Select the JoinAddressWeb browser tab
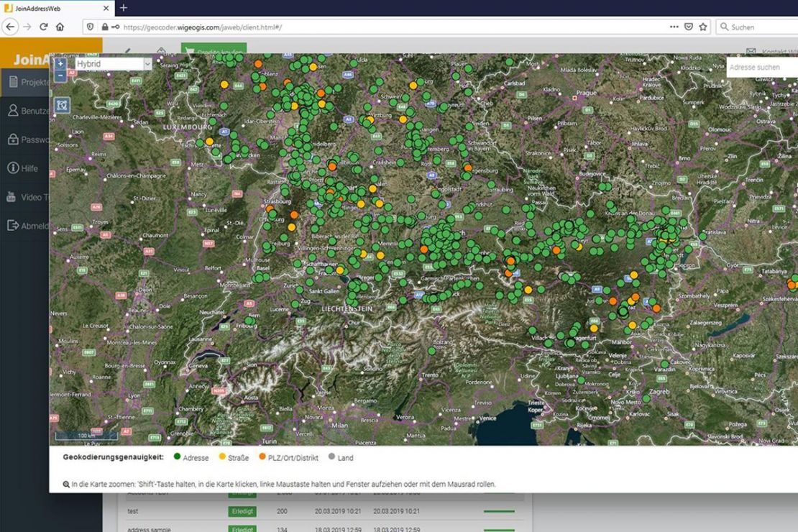Viewport: 798px width, 532px height. [57, 8]
